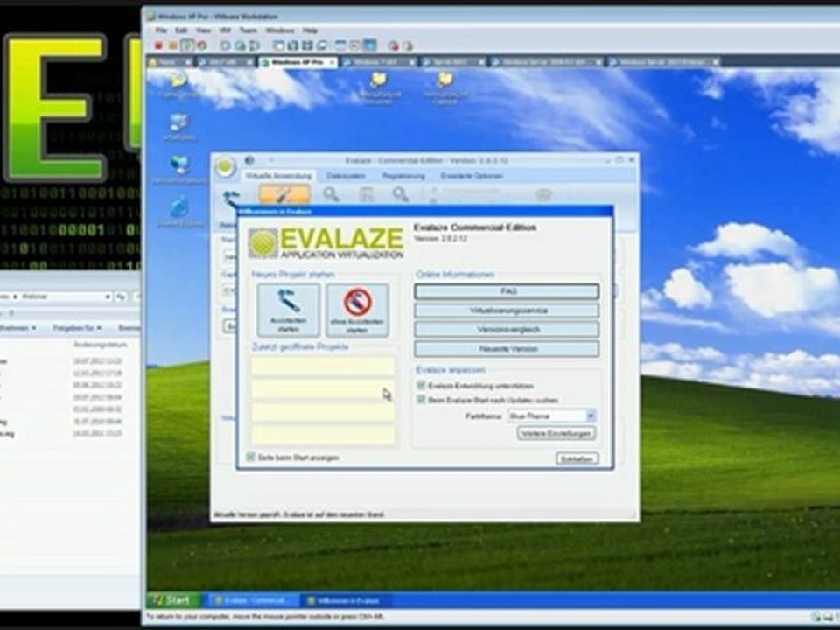Select the 'Registrierung' ribbon tab
The width and height of the screenshot is (840, 630).
pos(403,175)
